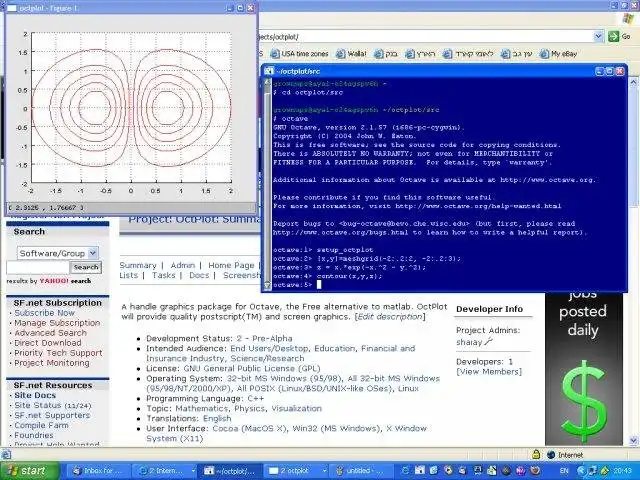Click the Edit description link
640x480 pixels.
point(390,317)
